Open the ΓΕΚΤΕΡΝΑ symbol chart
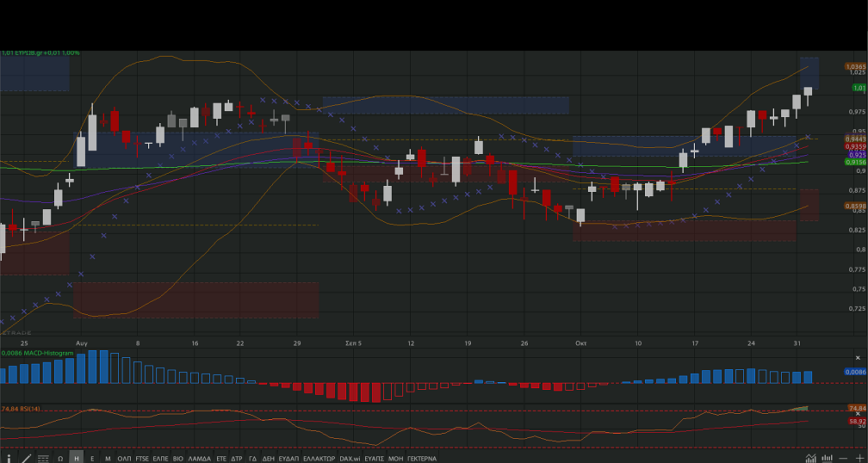Image resolution: width=868 pixels, height=463 pixels. 422,459
